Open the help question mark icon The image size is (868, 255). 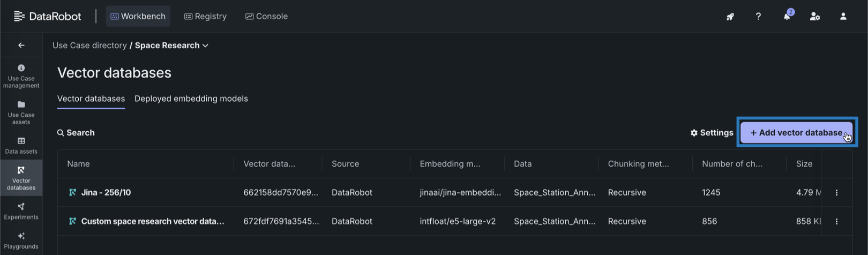[x=758, y=17]
